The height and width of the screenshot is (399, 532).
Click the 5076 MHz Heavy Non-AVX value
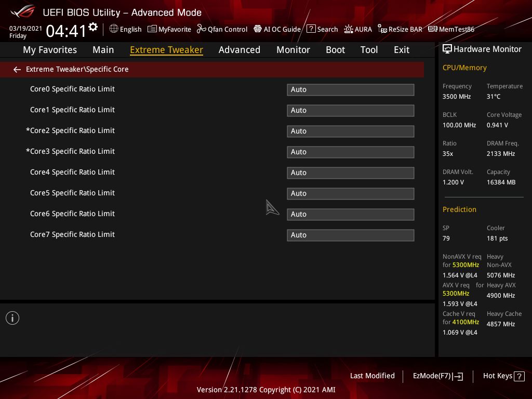click(500, 275)
